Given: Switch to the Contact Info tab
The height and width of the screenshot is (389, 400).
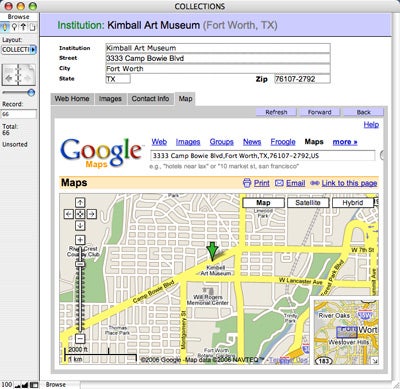Looking at the screenshot, I should [x=150, y=99].
